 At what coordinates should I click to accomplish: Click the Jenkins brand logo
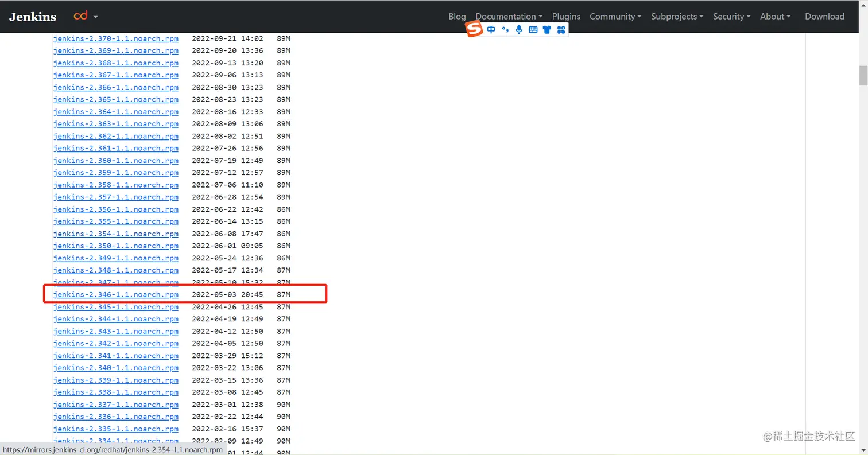(x=33, y=17)
